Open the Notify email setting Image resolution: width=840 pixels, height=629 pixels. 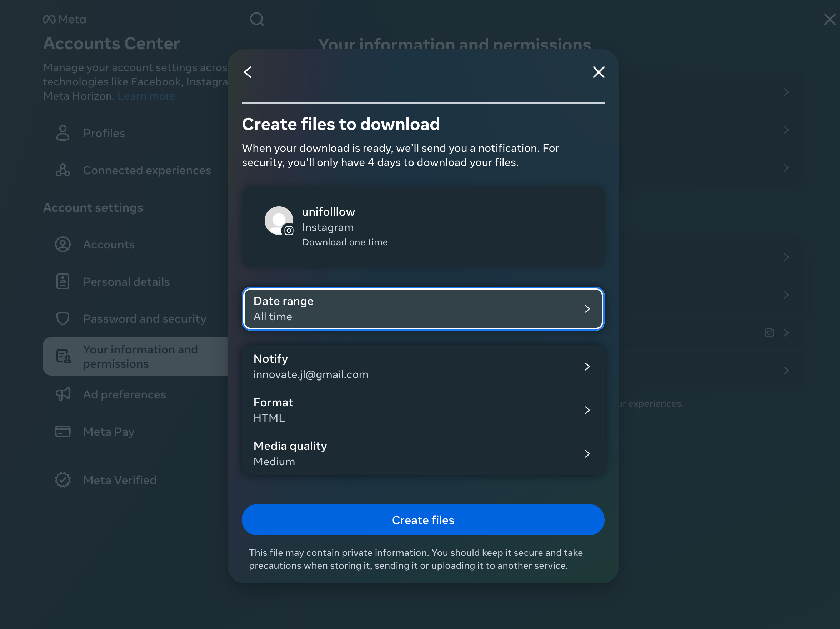point(423,367)
